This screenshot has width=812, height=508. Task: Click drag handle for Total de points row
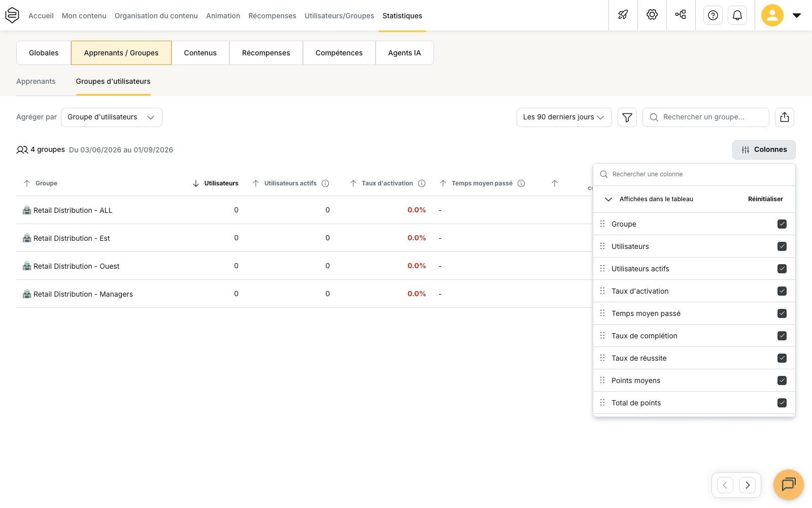pyautogui.click(x=602, y=403)
